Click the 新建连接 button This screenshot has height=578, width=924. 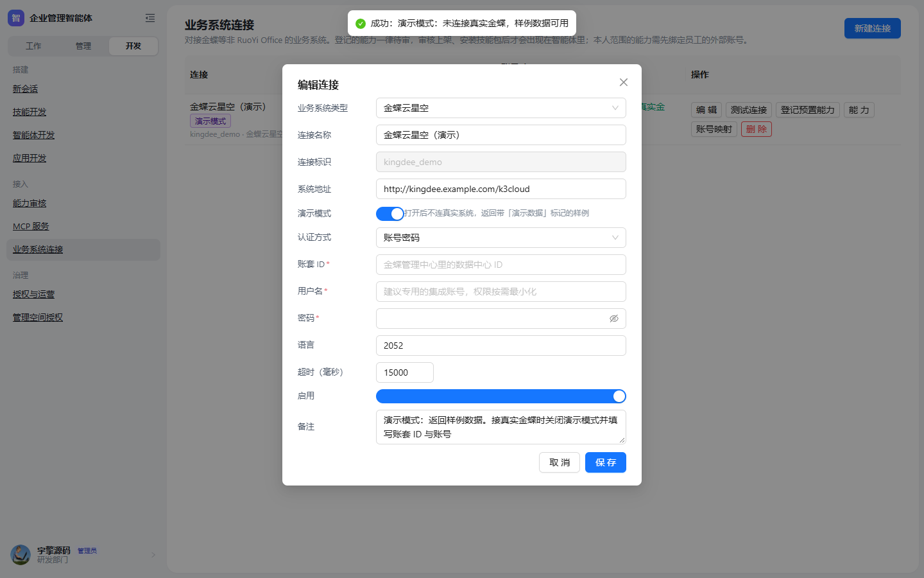click(x=873, y=28)
